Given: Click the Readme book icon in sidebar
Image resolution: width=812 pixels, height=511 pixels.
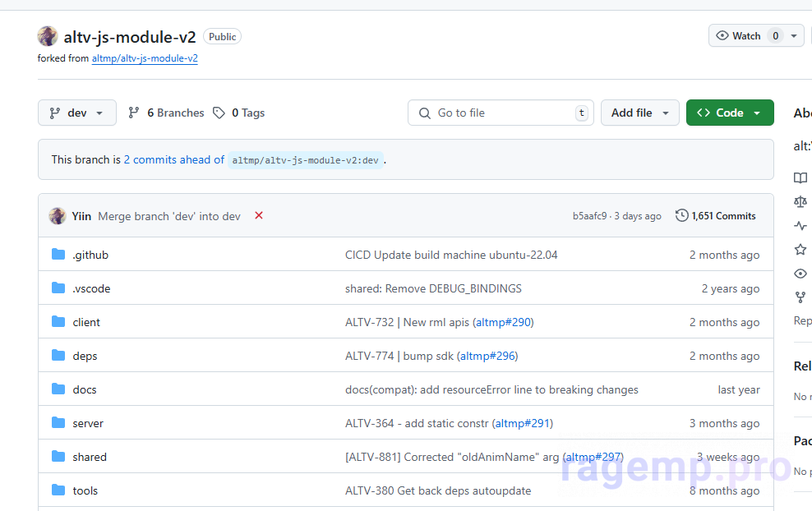Looking at the screenshot, I should pos(800,178).
